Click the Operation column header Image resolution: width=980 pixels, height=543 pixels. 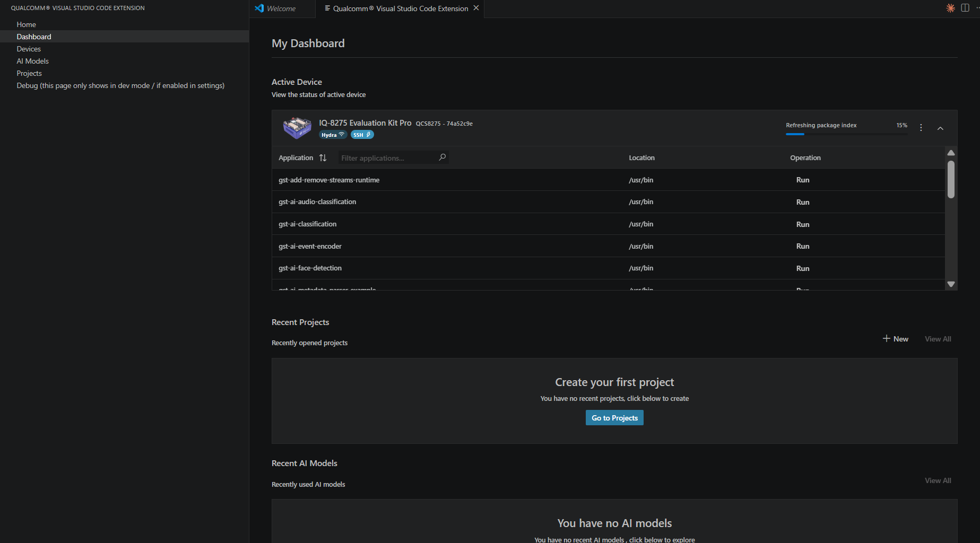[x=805, y=158]
